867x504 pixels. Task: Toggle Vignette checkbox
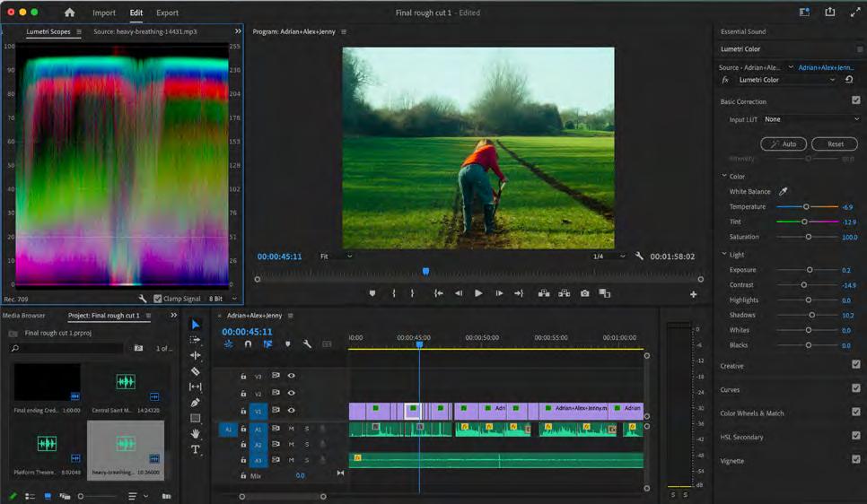[x=856, y=459]
